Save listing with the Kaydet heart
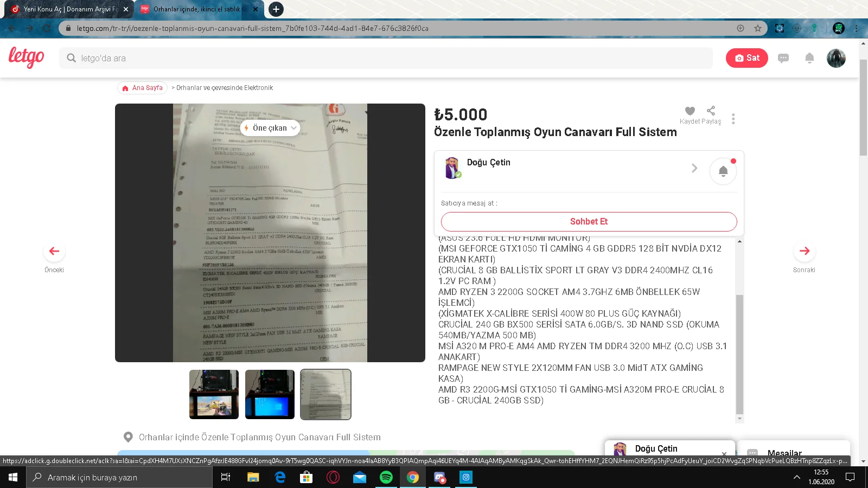This screenshot has height=488, width=868. click(690, 111)
